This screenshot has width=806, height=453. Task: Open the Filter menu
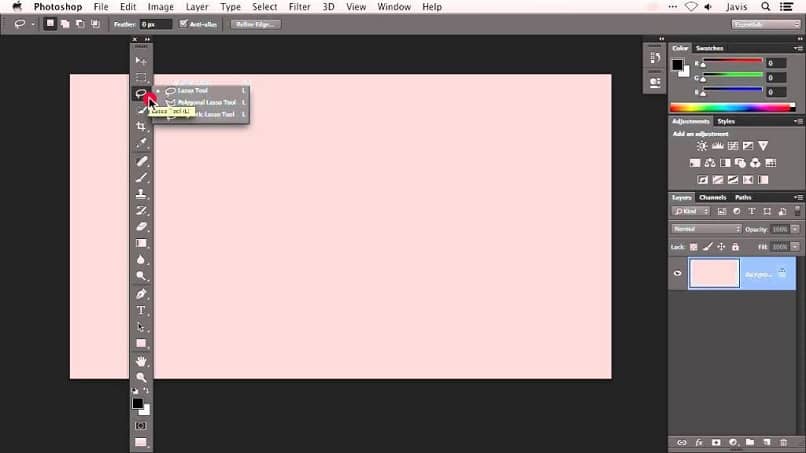coord(299,7)
